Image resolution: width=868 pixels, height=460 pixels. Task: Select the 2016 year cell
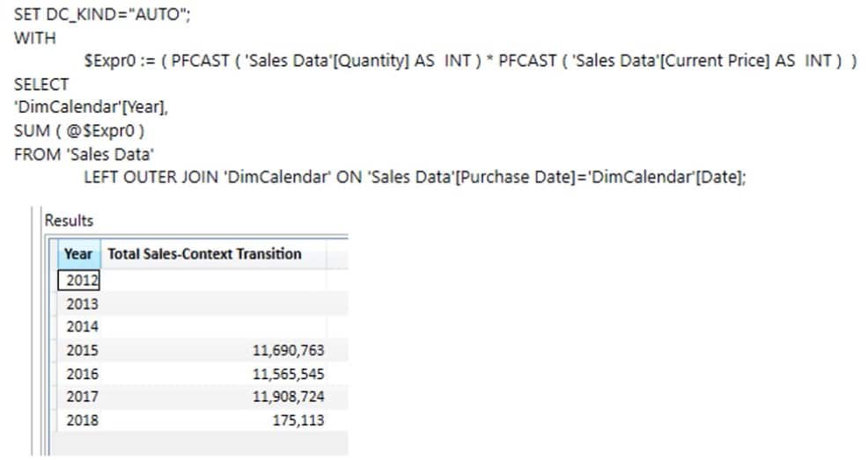point(78,374)
